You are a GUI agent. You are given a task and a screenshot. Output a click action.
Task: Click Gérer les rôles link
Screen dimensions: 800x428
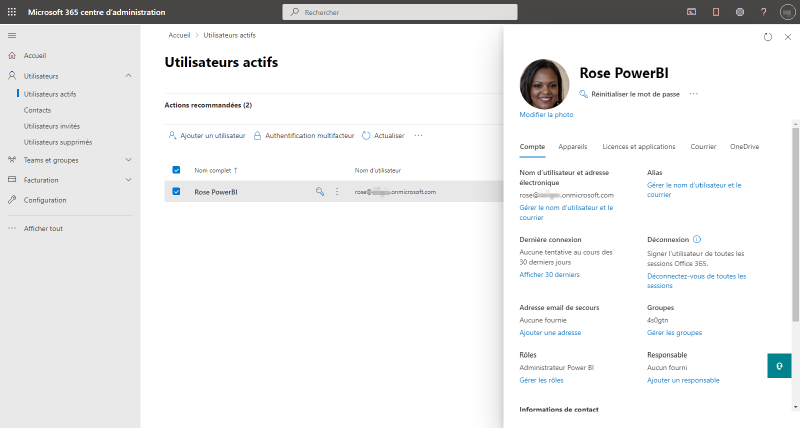pyautogui.click(x=541, y=380)
